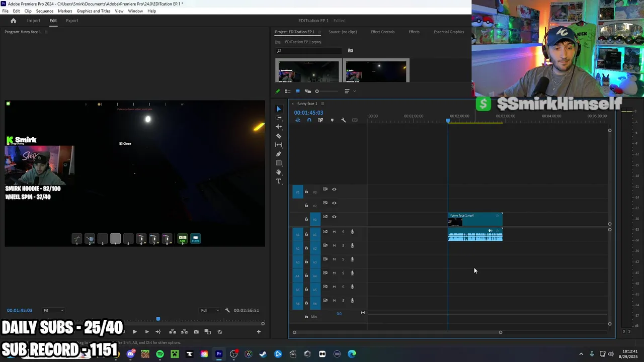This screenshot has height=362, width=644.
Task: Open Spotify from the taskbar
Action: [x=160, y=354]
